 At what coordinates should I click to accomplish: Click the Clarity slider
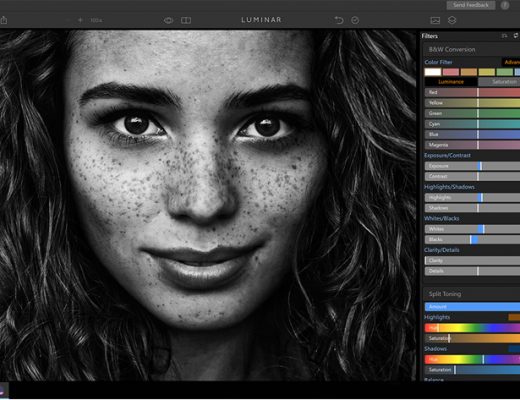pyautogui.click(x=472, y=261)
